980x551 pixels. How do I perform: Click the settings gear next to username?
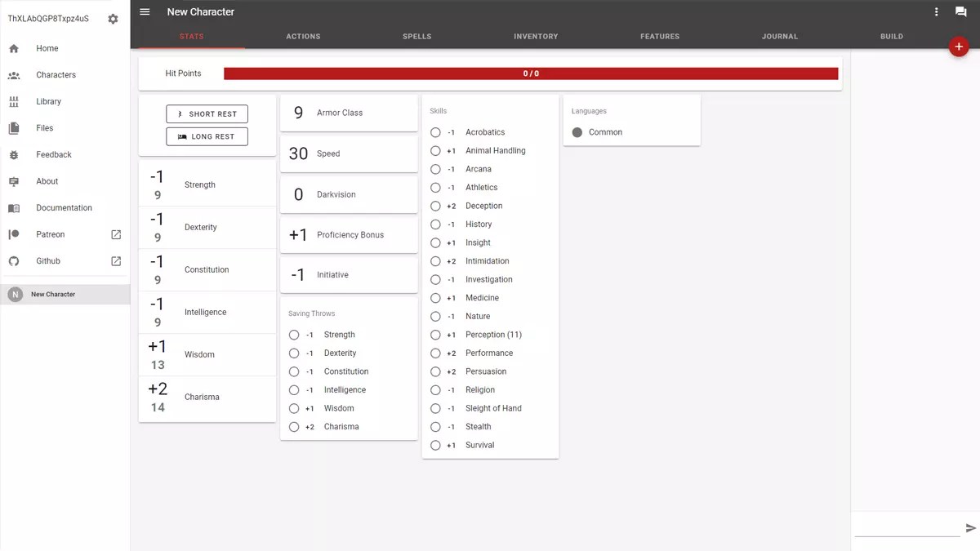(x=113, y=17)
